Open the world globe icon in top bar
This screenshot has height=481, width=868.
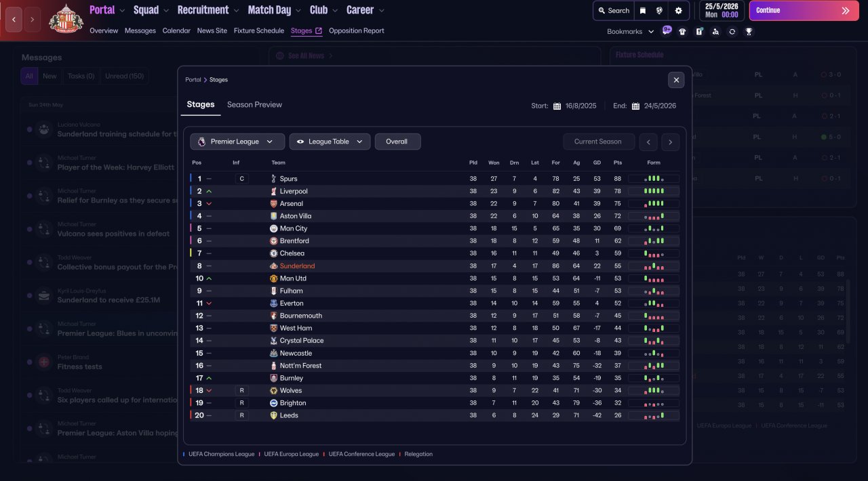pos(658,11)
